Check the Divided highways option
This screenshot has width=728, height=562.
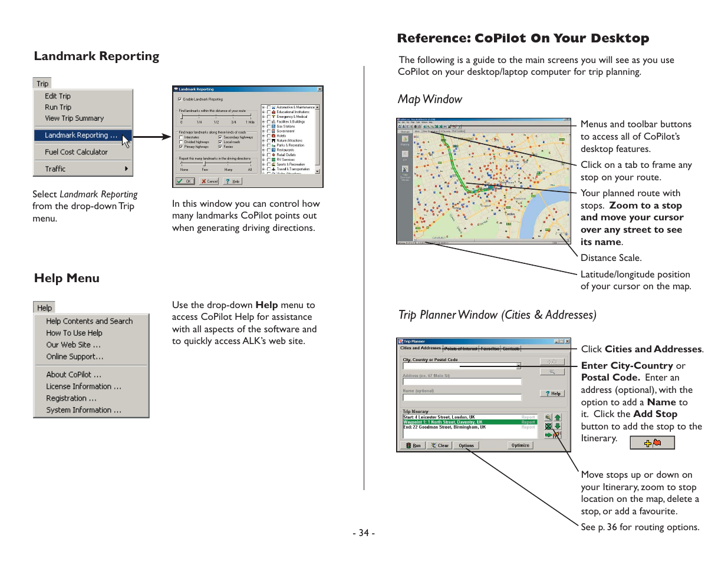point(181,142)
